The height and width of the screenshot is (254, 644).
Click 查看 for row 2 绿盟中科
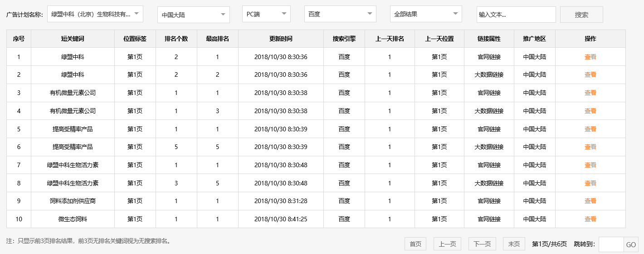pyautogui.click(x=590, y=75)
